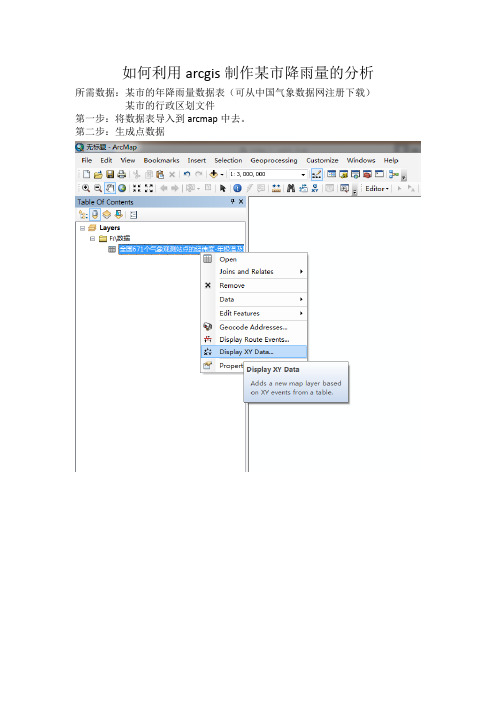Open the Help menu
Viewport: 496px width, 702px height.
391,160
